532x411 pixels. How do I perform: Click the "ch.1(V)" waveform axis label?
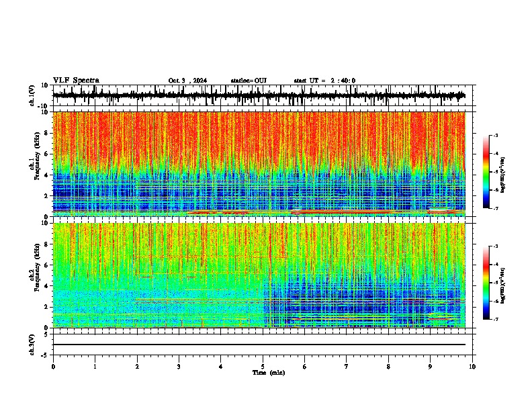coord(32,95)
